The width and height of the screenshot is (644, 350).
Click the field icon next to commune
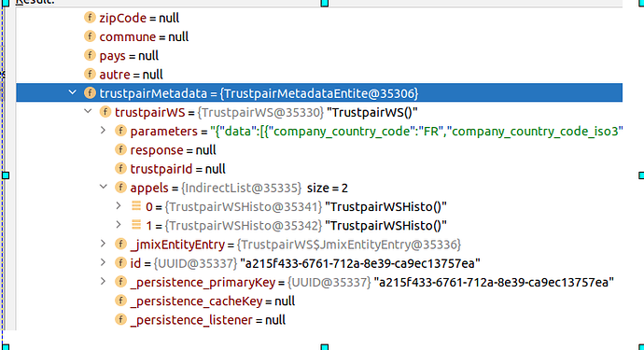(x=90, y=36)
